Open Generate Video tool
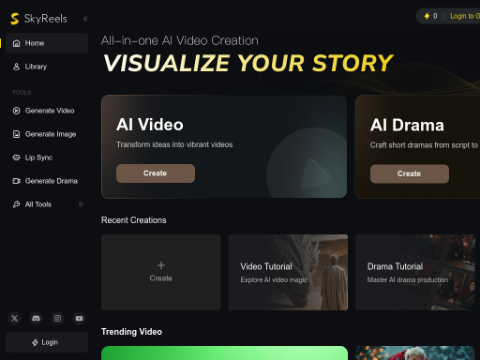This screenshot has width=480, height=360. click(x=47, y=111)
